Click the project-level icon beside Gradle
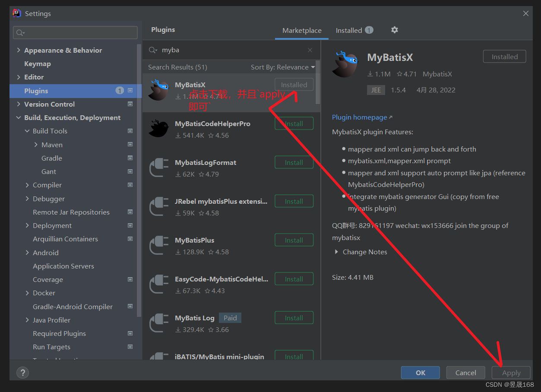541x392 pixels. [x=130, y=158]
